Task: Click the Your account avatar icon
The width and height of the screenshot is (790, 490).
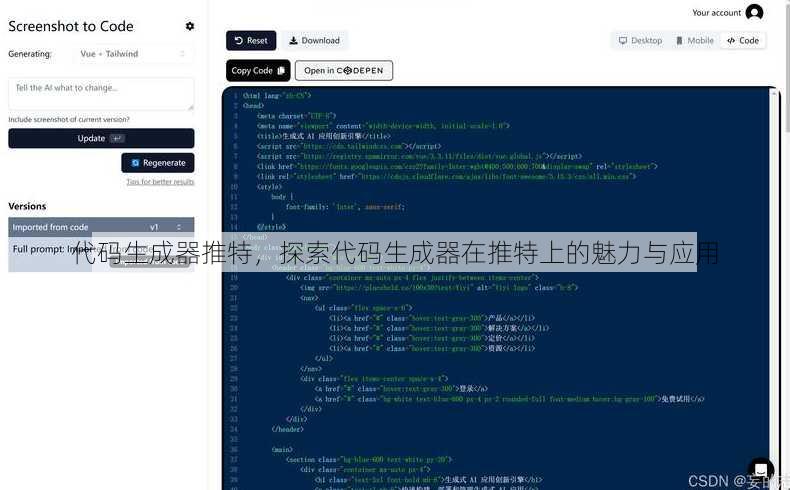Action: pos(754,12)
